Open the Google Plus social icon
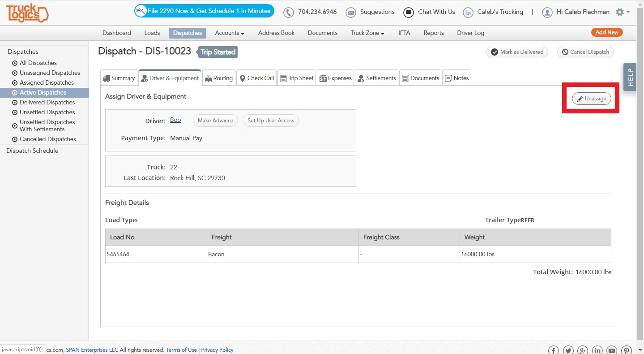The image size is (644, 354). (582, 350)
